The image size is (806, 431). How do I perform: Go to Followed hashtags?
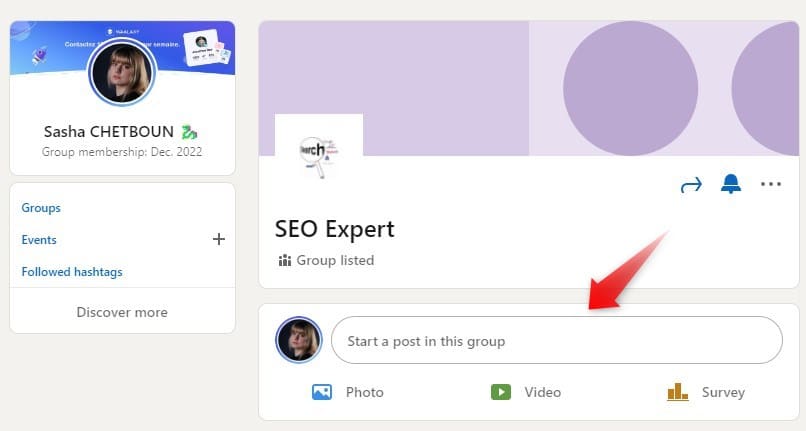coord(72,272)
